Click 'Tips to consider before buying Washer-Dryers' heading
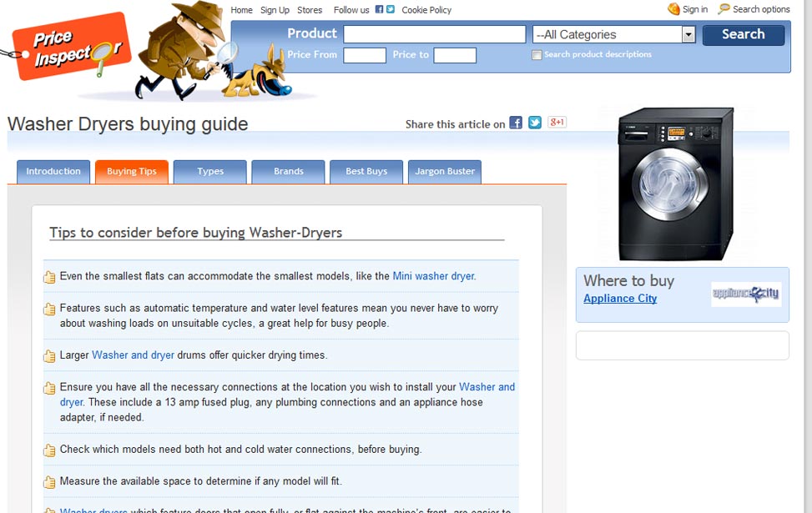Viewport: 812px width, 513px height. click(x=196, y=233)
